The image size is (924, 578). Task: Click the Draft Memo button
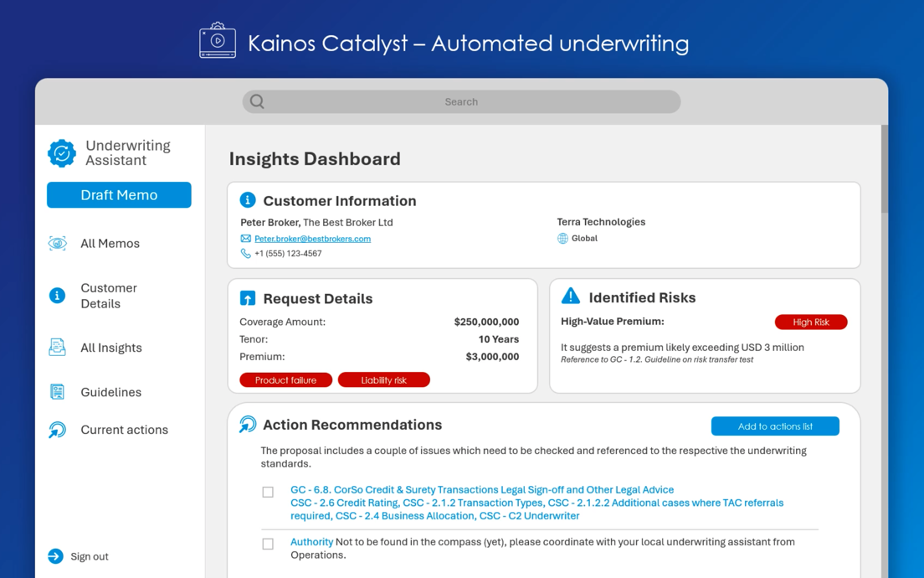coord(119,194)
